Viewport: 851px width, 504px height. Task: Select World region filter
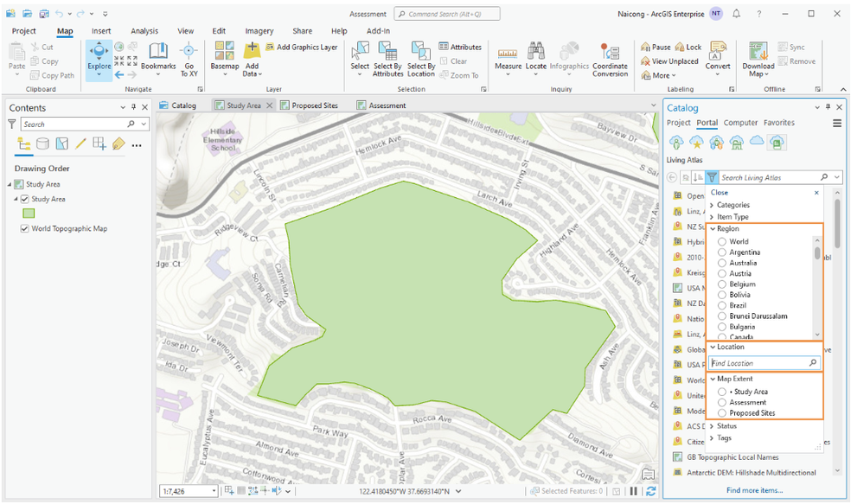(x=722, y=241)
